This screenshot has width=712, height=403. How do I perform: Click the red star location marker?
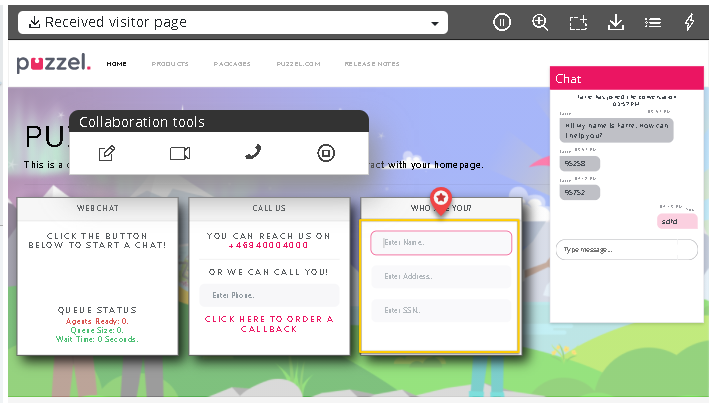440,198
